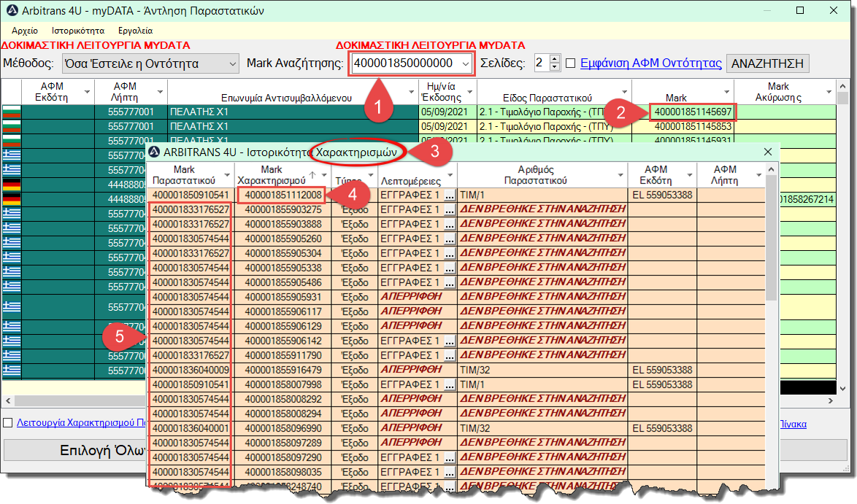Open the details ellipsis button for row 400001855905486

pyautogui.click(x=449, y=283)
